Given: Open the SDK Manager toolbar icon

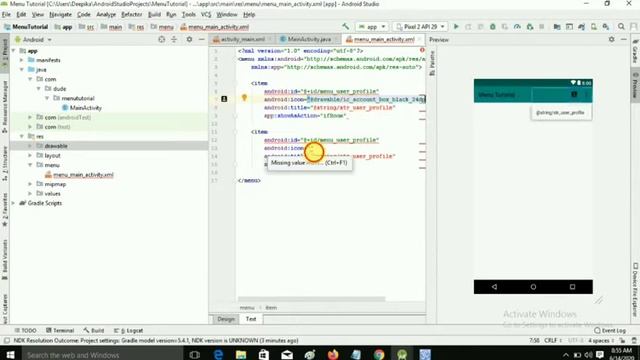Looking at the screenshot, I should pyautogui.click(x=606, y=27).
